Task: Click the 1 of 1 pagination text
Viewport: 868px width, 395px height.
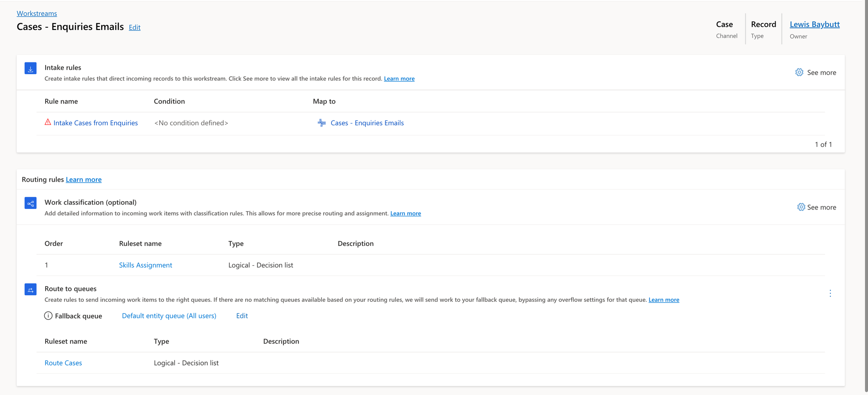Action: point(823,144)
